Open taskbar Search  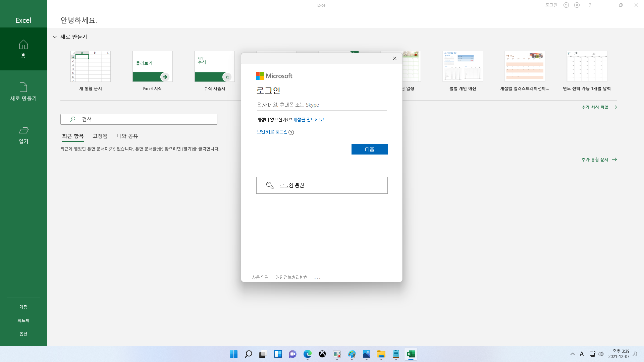tap(249, 354)
